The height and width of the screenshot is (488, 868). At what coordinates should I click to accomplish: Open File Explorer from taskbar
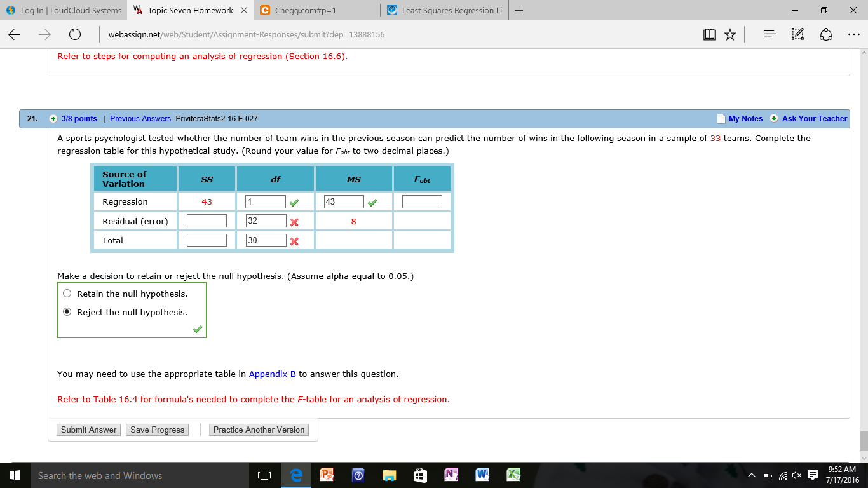[x=390, y=475]
